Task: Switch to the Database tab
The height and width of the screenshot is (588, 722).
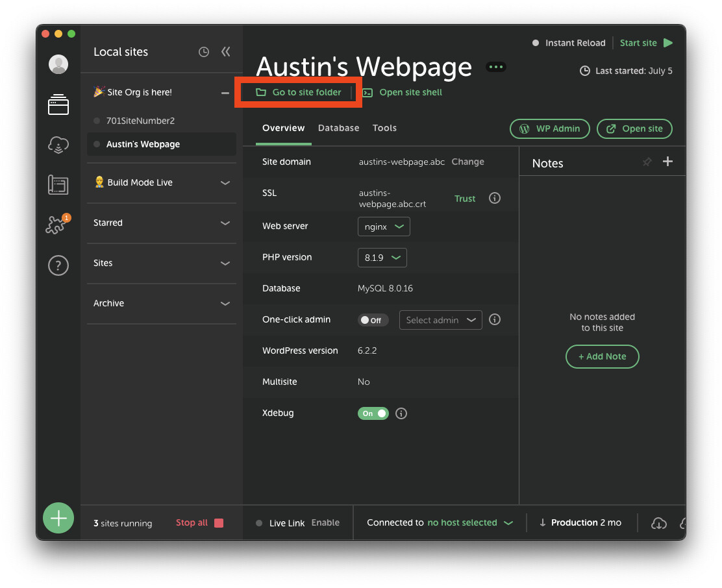Action: coord(338,128)
